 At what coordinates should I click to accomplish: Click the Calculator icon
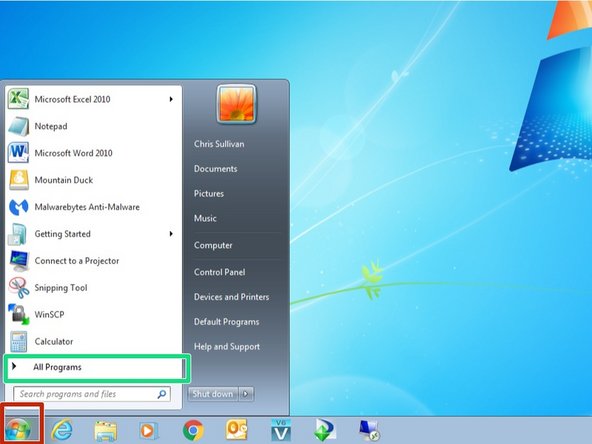[x=18, y=341]
